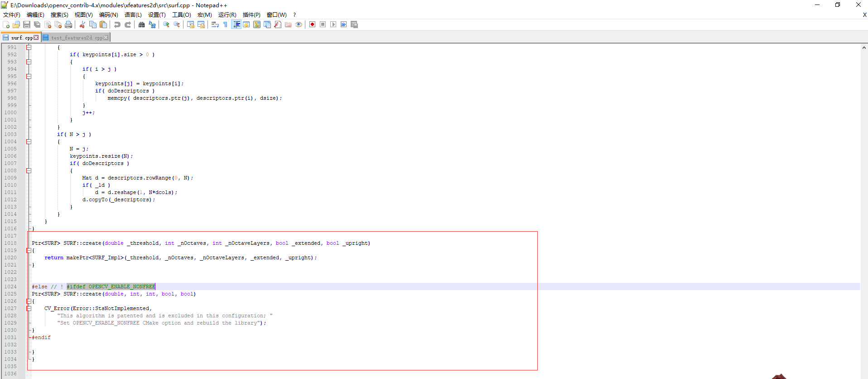Collapse the code block at line 1004

[x=29, y=141]
